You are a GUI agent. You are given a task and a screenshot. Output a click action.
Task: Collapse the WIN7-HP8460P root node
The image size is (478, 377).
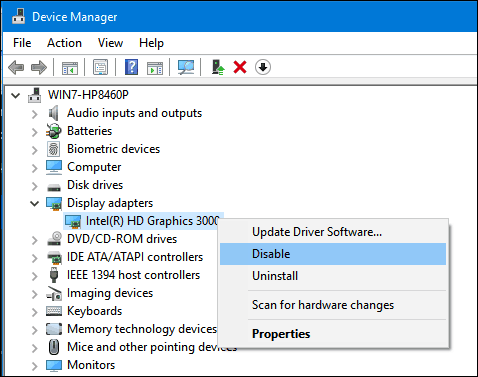coord(15,96)
